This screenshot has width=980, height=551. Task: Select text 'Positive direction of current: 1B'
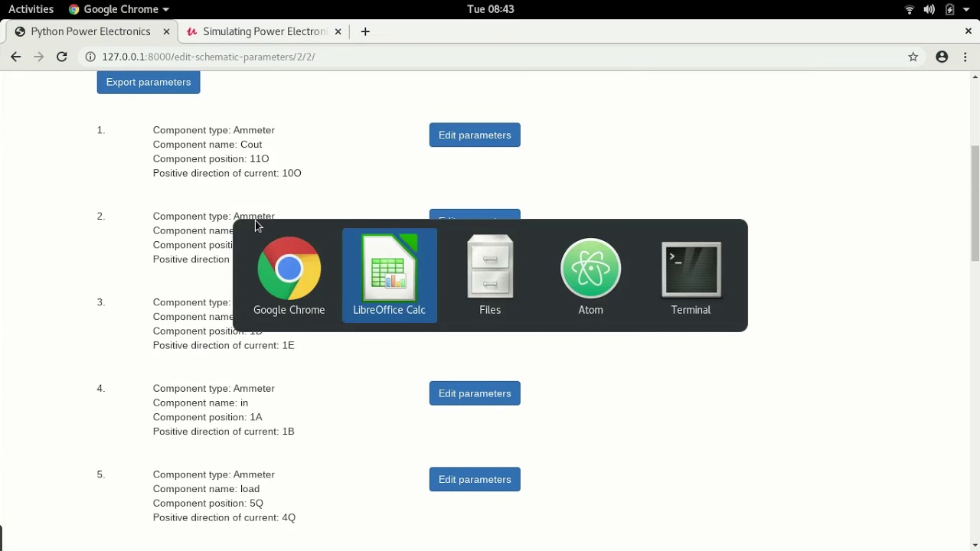pos(224,431)
